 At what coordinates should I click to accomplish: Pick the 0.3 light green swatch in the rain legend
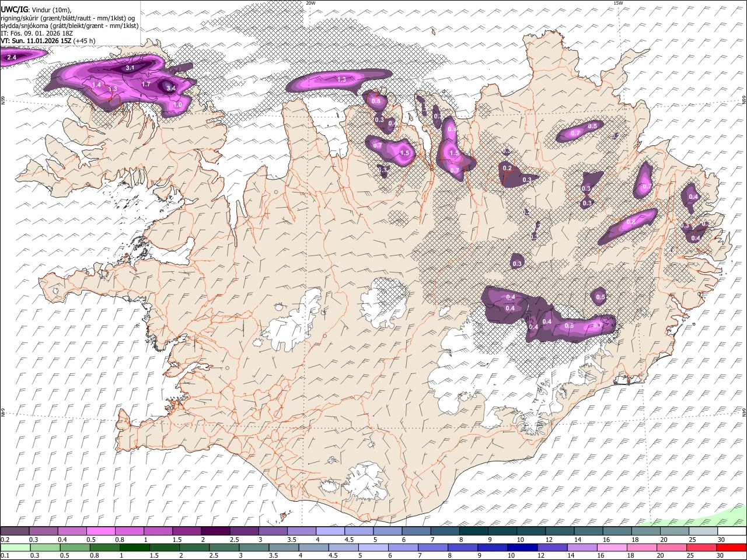point(45,547)
